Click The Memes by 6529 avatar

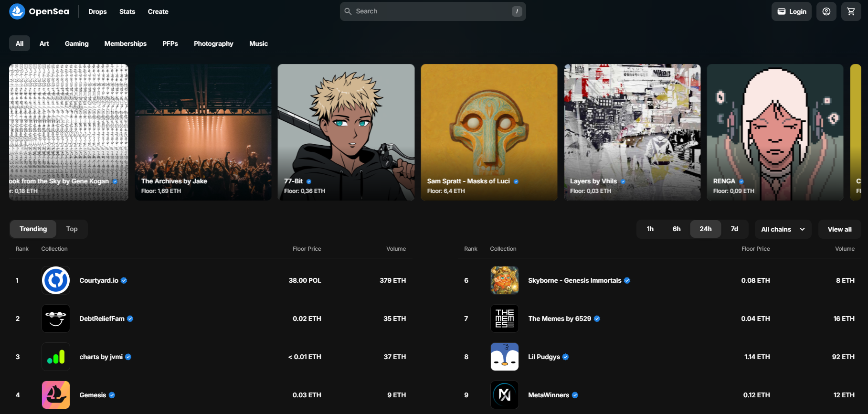(x=505, y=318)
